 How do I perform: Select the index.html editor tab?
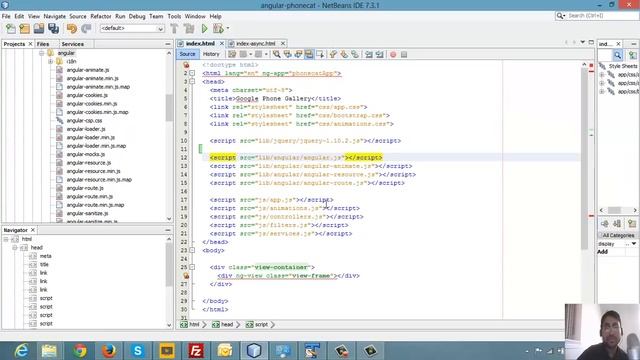200,43
